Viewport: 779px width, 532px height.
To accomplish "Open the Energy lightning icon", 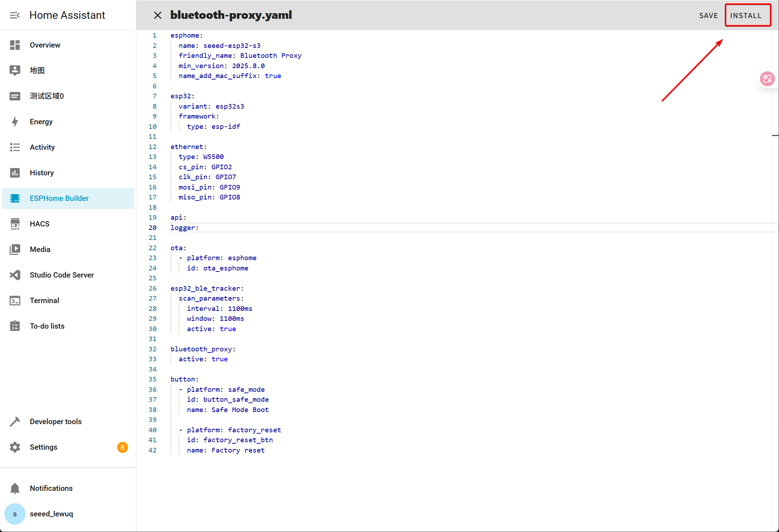I will click(x=15, y=122).
